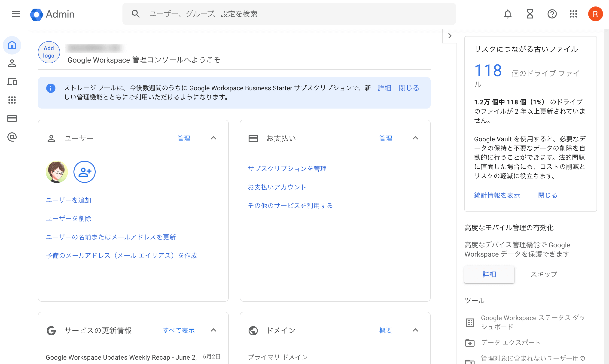
Task: Collapse the ユーザー card
Action: (x=213, y=138)
